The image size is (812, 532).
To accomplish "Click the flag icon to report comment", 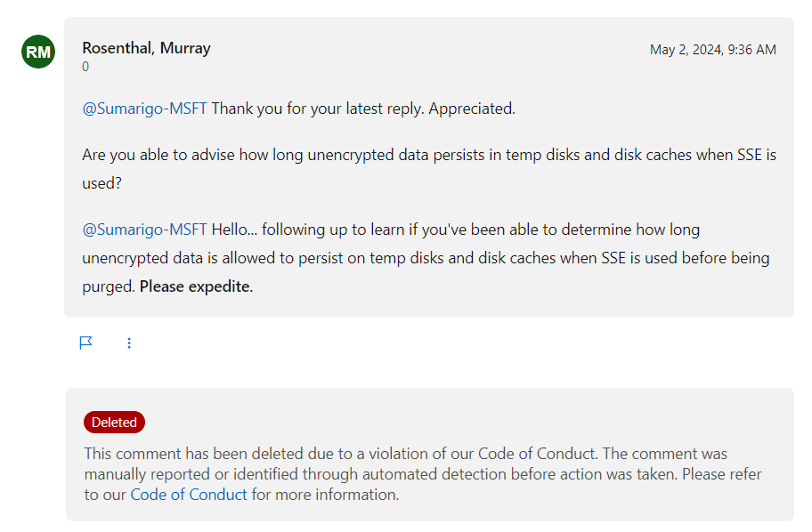I will click(x=86, y=343).
